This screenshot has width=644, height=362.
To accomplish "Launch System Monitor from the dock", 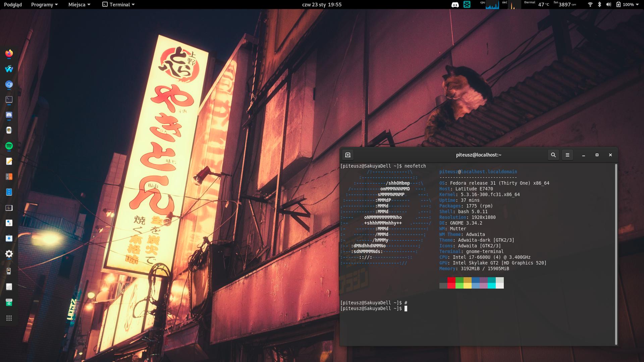I will [x=9, y=208].
